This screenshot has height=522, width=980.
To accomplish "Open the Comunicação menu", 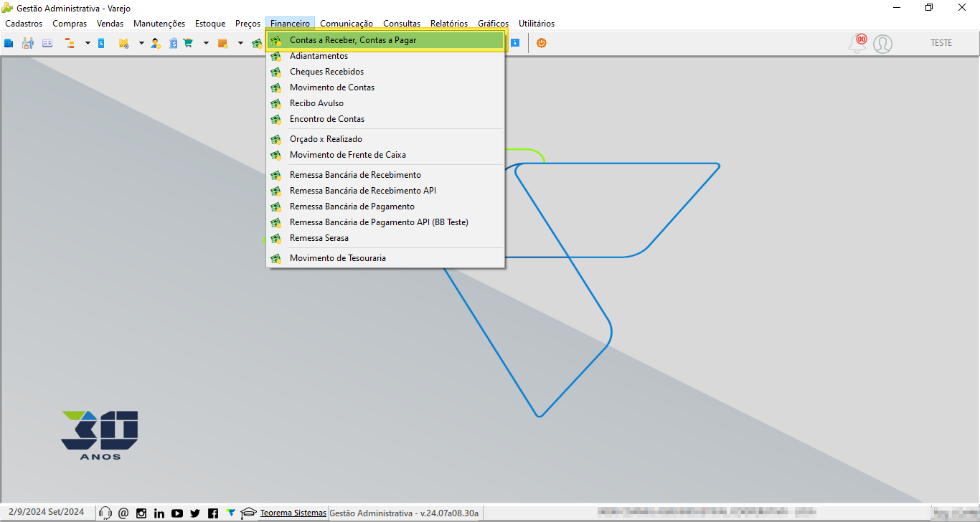I will 347,24.
